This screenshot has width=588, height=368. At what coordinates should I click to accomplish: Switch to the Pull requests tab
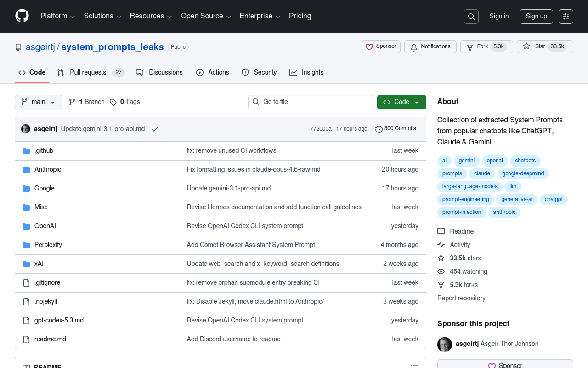[88, 73]
